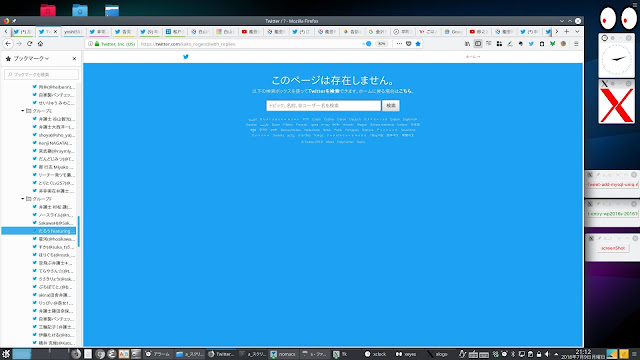
Task: Open the ブックマーク sidebar switcher dropdown
Action: click(x=31, y=58)
